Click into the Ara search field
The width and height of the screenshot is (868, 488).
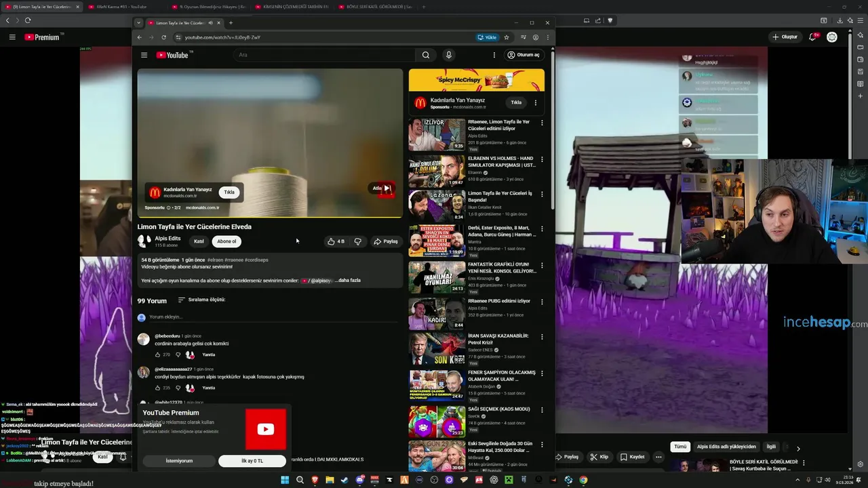pyautogui.click(x=325, y=55)
